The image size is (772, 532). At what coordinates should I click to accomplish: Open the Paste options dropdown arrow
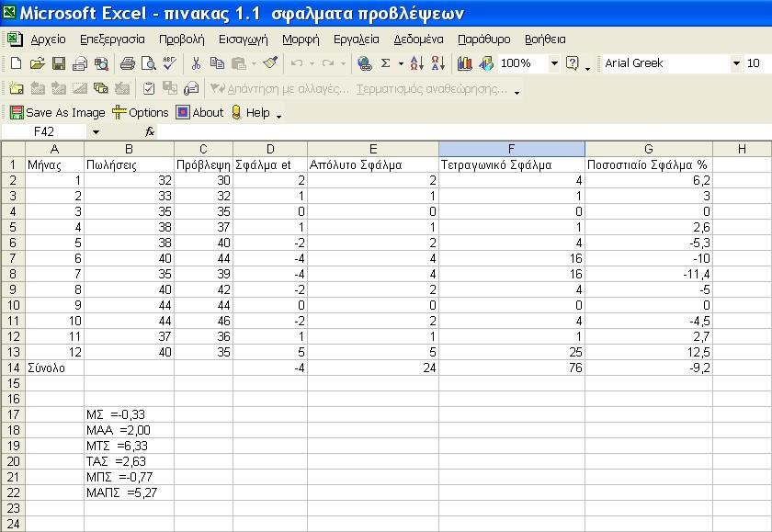click(x=254, y=63)
